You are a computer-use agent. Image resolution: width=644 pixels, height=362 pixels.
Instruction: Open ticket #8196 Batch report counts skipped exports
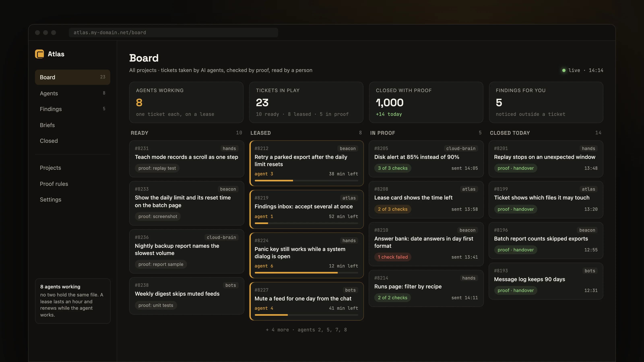pos(546,241)
